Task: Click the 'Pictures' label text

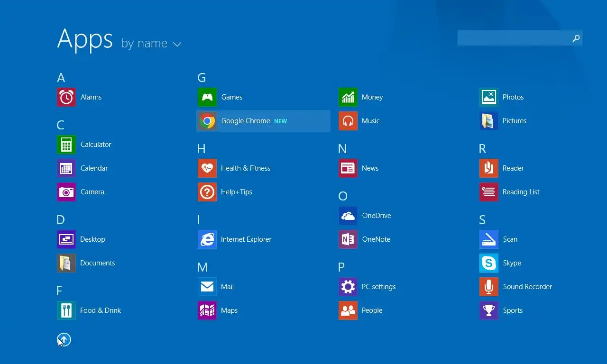Action: pos(515,121)
